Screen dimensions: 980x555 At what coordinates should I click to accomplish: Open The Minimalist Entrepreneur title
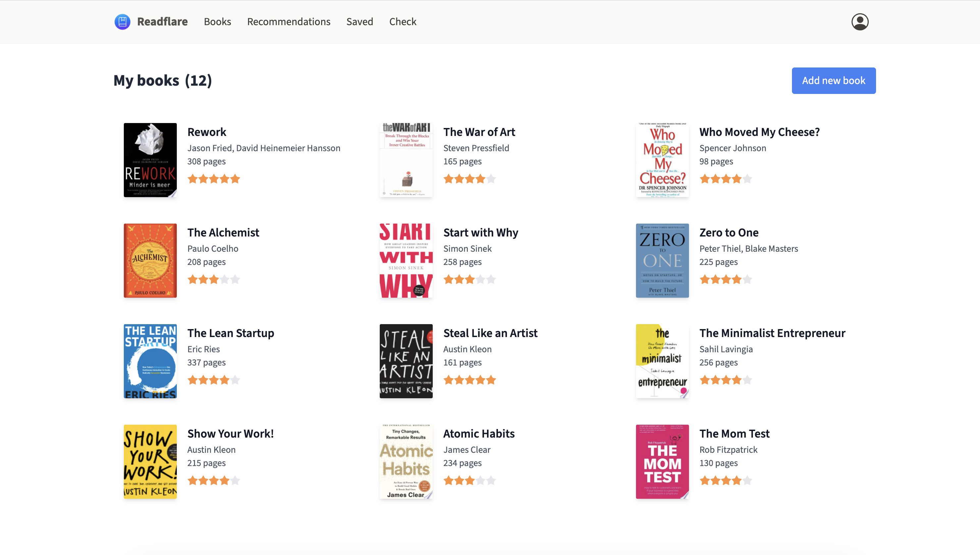[772, 333]
